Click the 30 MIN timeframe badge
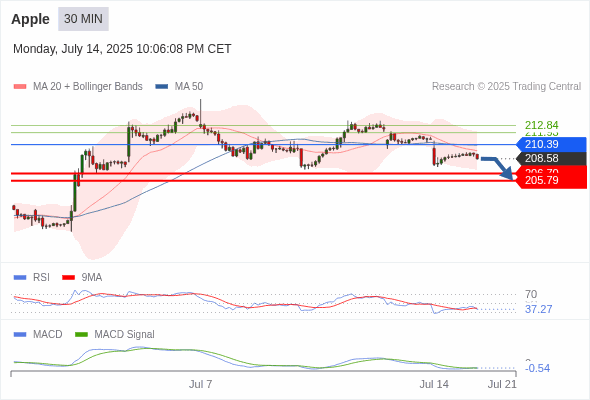The height and width of the screenshot is (400, 590). coord(83,19)
